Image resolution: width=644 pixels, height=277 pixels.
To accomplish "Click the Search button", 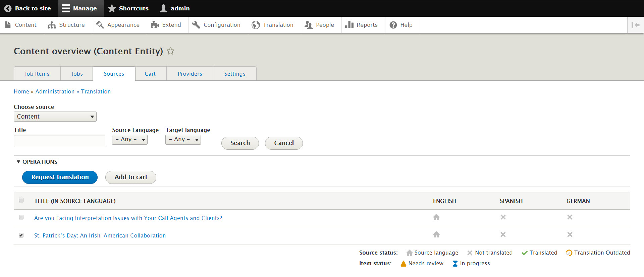I will point(240,143).
